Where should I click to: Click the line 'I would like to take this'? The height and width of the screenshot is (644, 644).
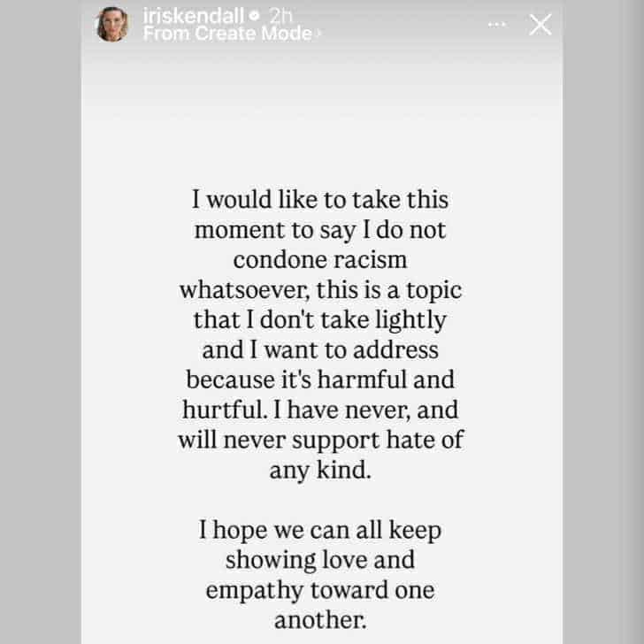click(x=320, y=200)
